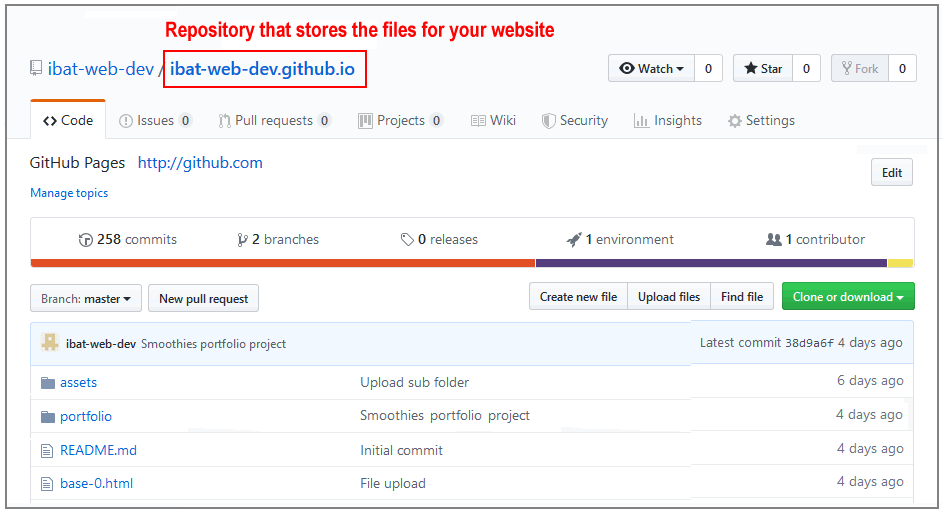
Task: Click Upload files button
Action: pyautogui.click(x=669, y=297)
